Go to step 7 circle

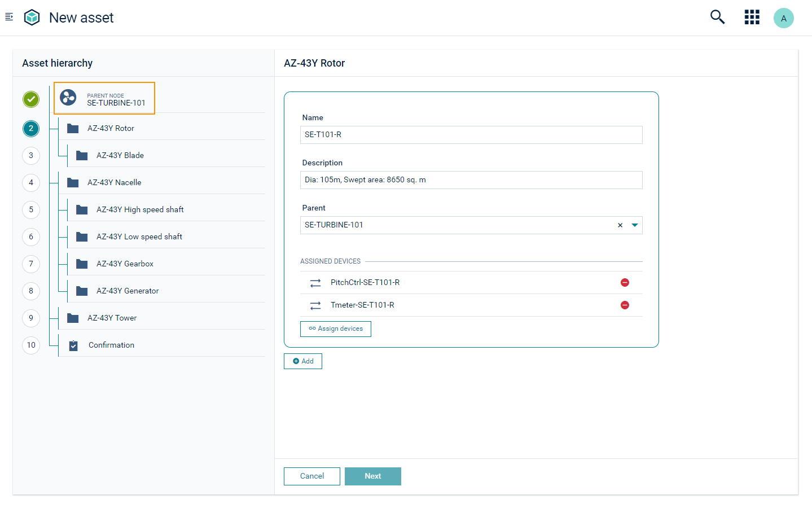point(31,264)
